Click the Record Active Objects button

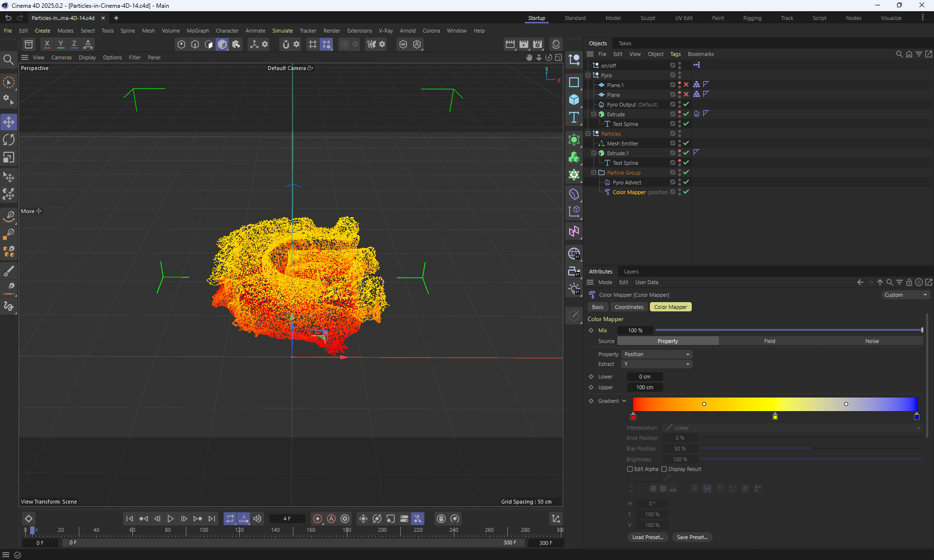tap(318, 519)
